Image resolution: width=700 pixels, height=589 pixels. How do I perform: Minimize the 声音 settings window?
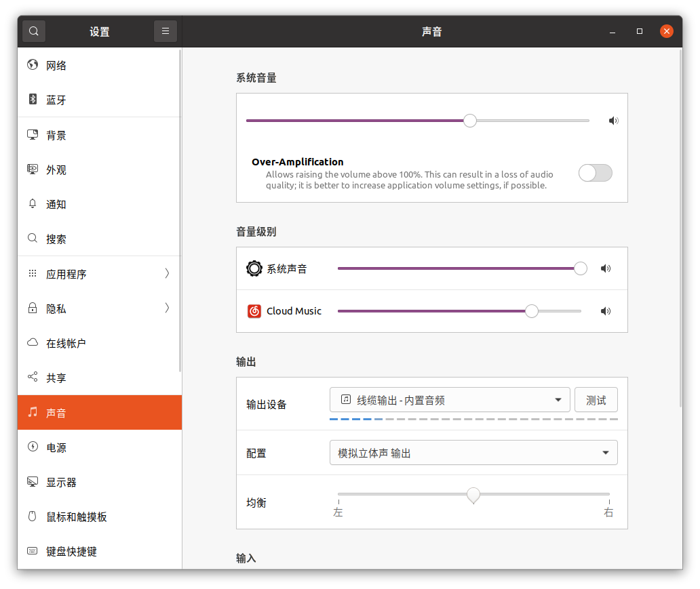click(612, 31)
